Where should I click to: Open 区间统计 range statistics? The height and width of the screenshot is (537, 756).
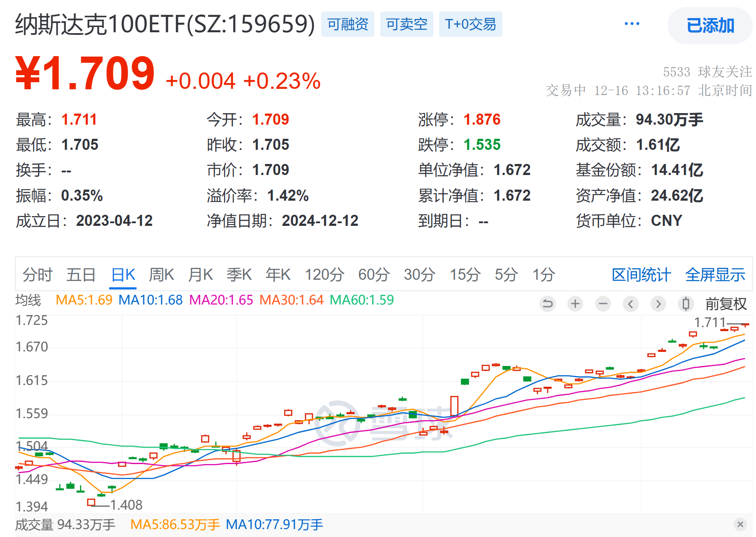[x=641, y=274]
